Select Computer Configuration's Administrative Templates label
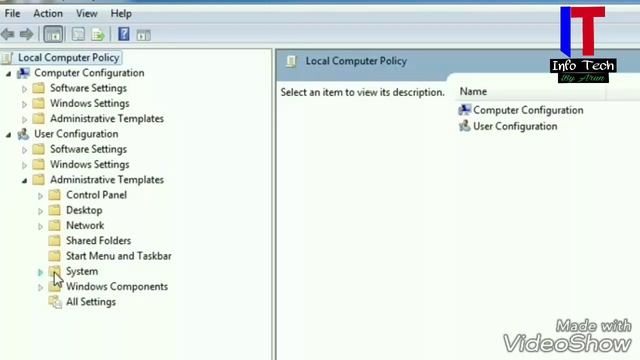This screenshot has height=360, width=640. (107, 119)
